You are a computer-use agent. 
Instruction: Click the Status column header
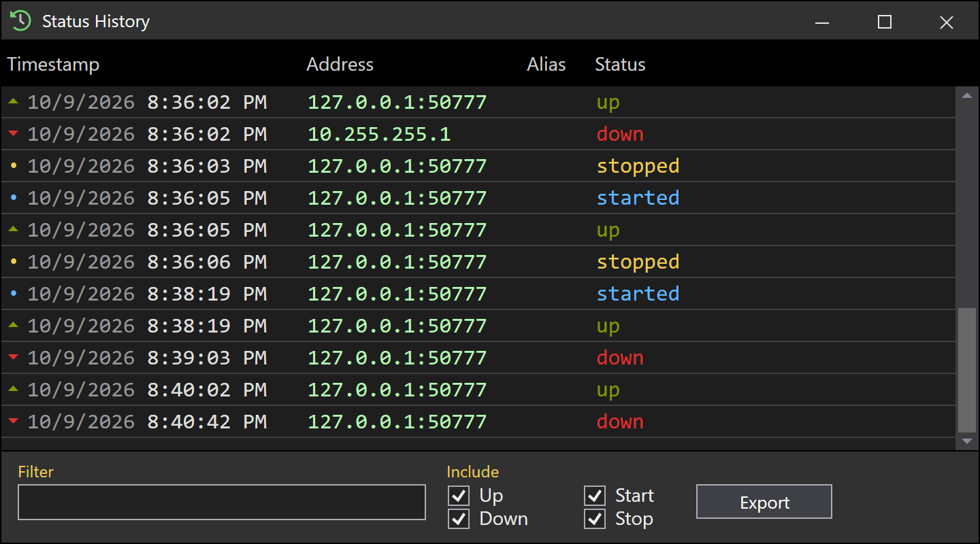(x=620, y=65)
